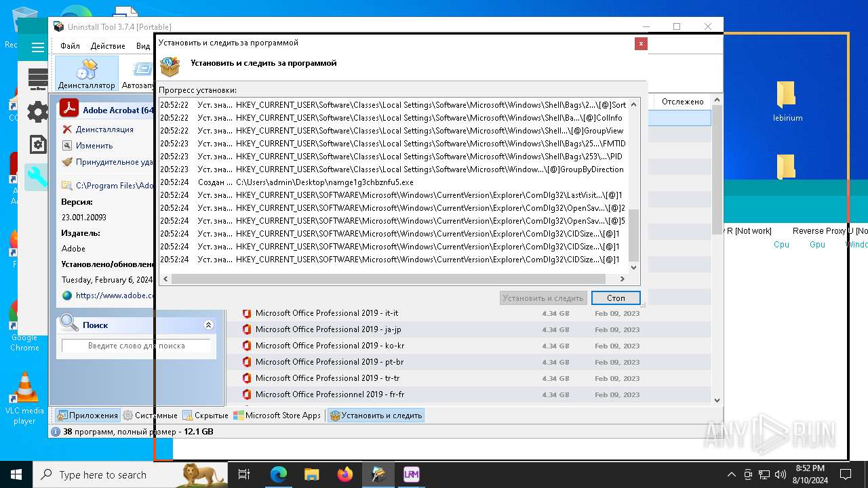The height and width of the screenshot is (488, 868).
Task: Click the LRM taskbar icon
Action: point(411,474)
